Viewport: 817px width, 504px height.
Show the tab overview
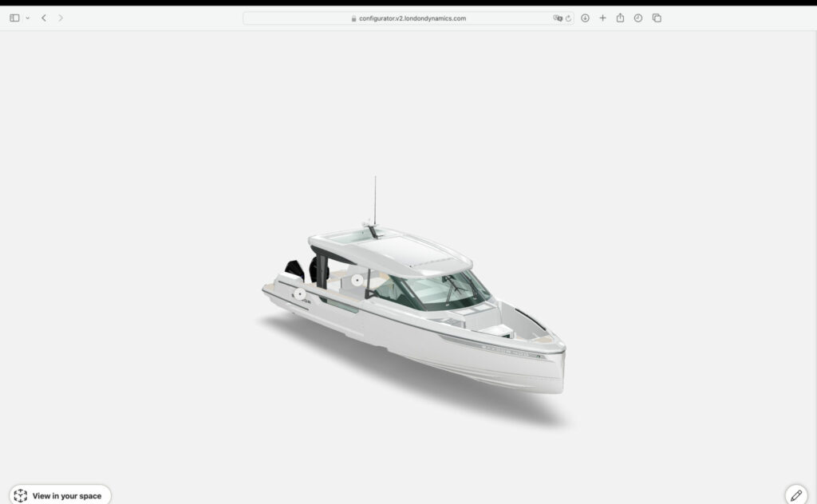[657, 18]
